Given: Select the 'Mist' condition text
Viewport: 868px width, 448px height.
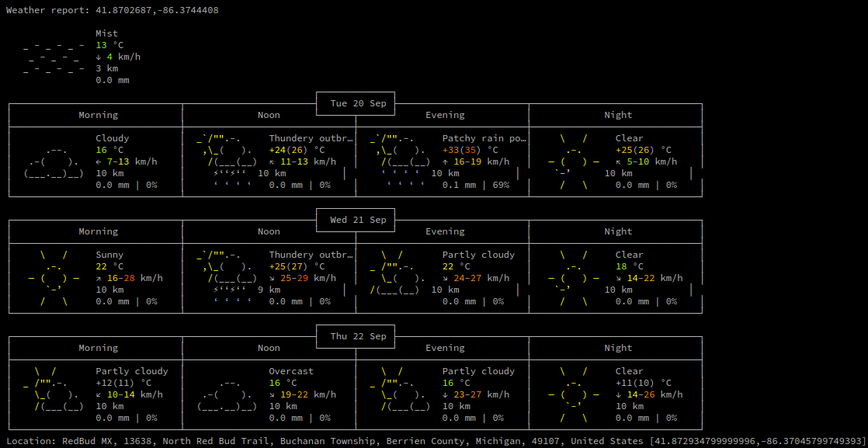Looking at the screenshot, I should click(107, 33).
